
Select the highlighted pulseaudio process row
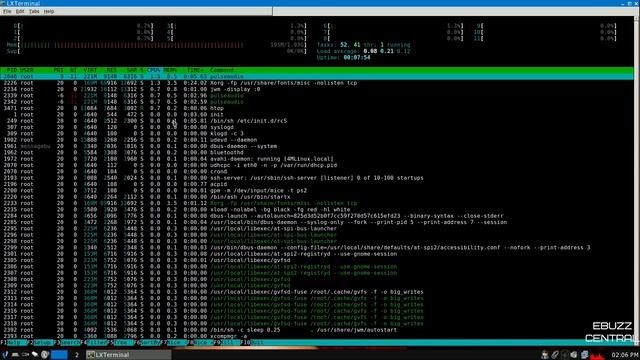[317, 76]
